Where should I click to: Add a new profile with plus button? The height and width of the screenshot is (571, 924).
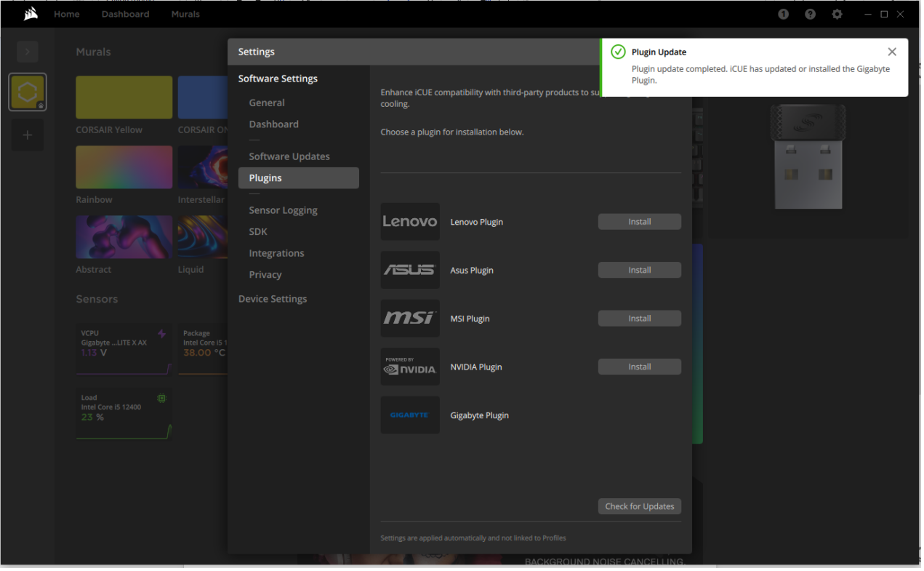coord(28,135)
